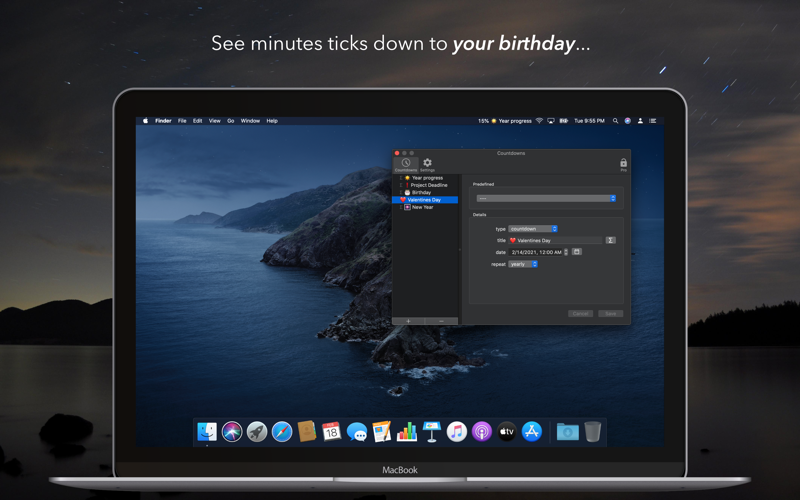Open Apple TV from the Dock

[x=507, y=432]
